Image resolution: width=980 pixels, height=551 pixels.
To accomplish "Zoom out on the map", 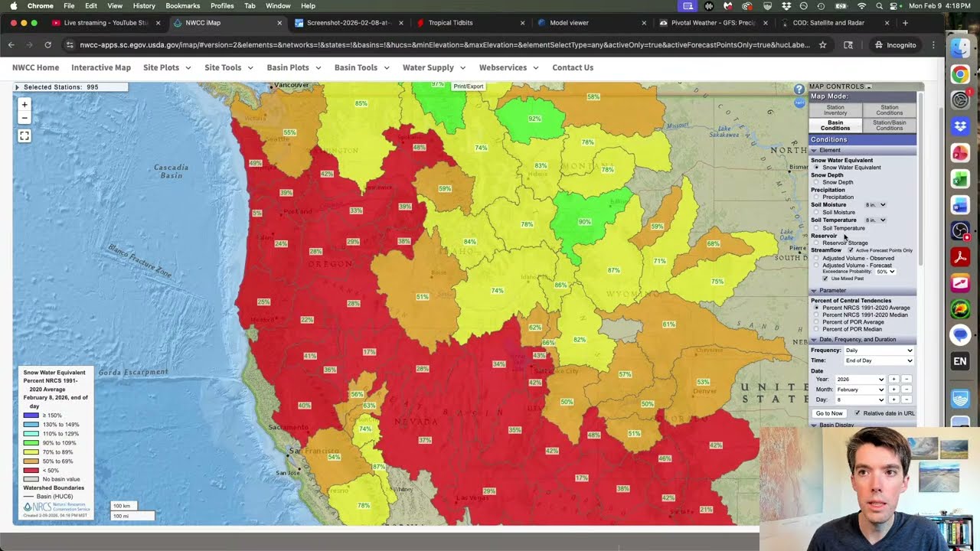I will [x=24, y=118].
